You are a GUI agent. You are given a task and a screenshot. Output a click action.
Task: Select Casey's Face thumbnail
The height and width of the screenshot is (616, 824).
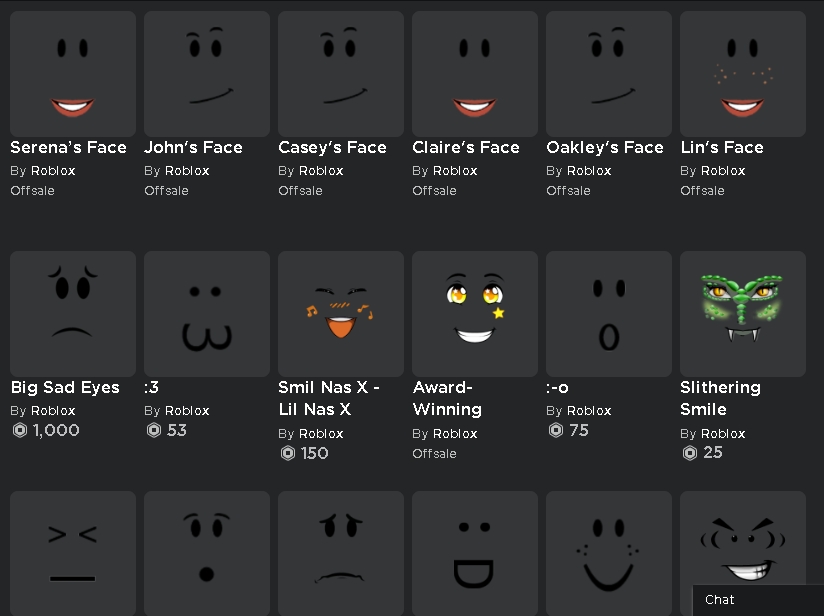(341, 74)
